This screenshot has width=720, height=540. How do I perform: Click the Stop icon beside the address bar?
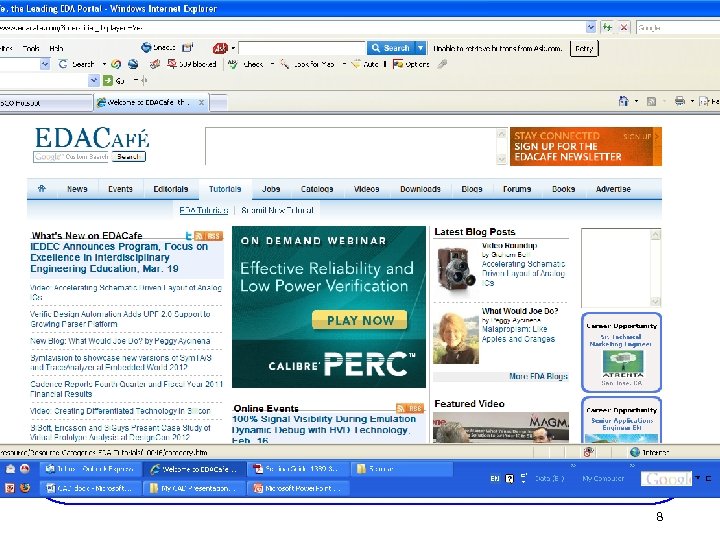[624, 28]
